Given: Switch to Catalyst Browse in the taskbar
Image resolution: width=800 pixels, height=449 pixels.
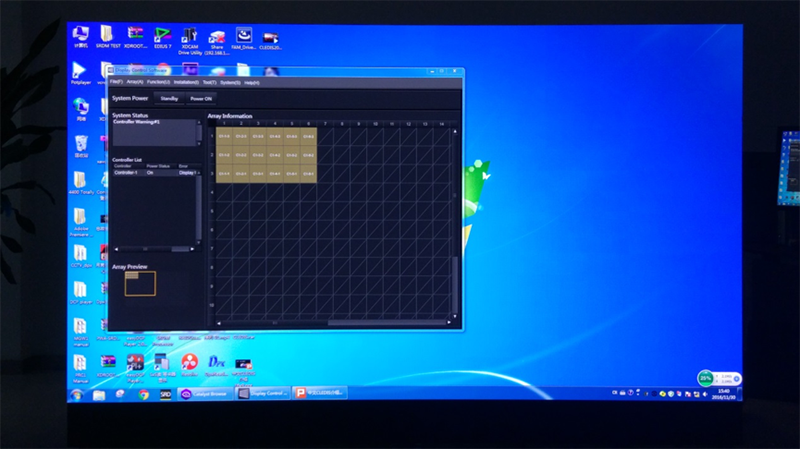Looking at the screenshot, I should click(x=203, y=394).
